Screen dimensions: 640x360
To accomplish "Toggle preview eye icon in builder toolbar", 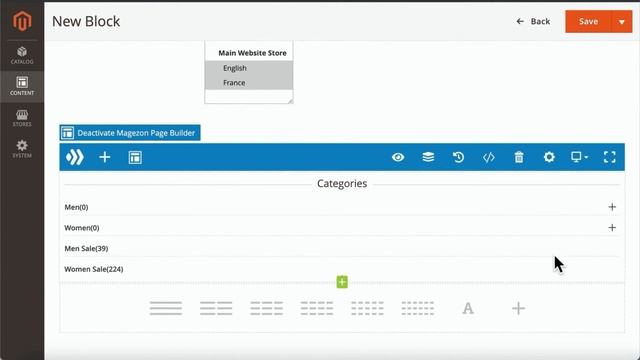I will 398,157.
